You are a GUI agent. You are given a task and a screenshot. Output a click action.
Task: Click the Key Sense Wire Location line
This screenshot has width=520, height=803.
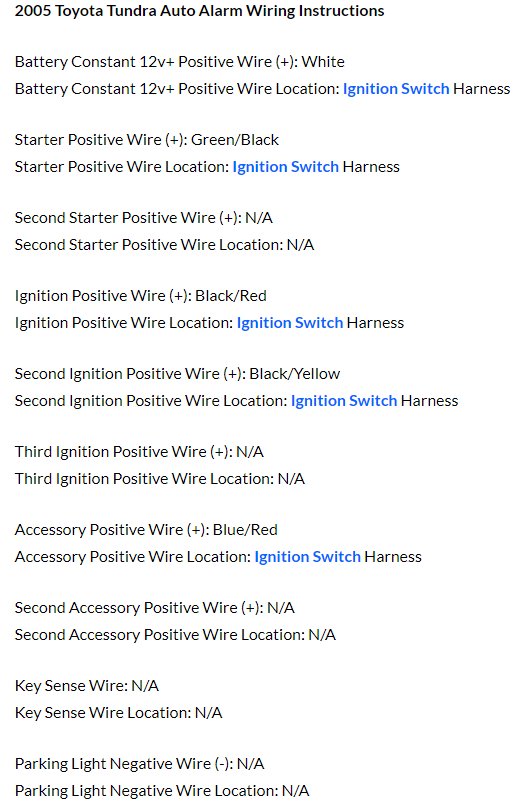point(118,713)
